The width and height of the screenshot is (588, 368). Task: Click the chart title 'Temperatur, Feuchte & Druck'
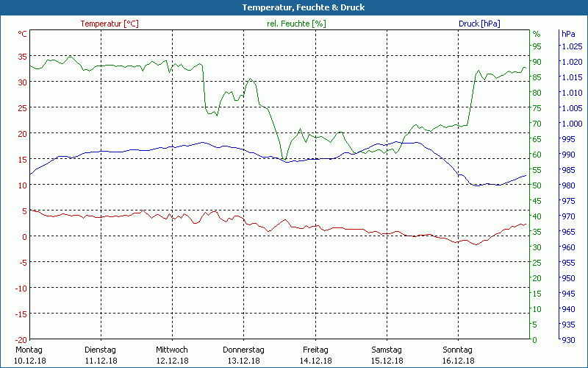coord(304,7)
